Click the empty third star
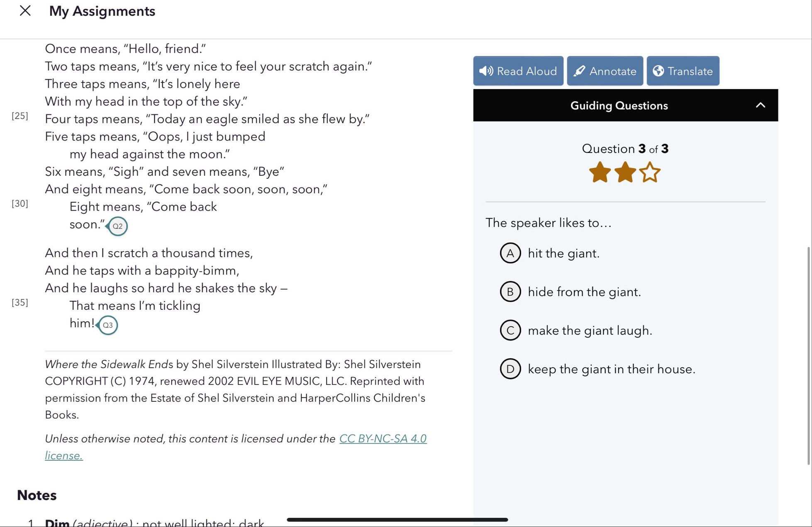This screenshot has width=812, height=527. [650, 172]
